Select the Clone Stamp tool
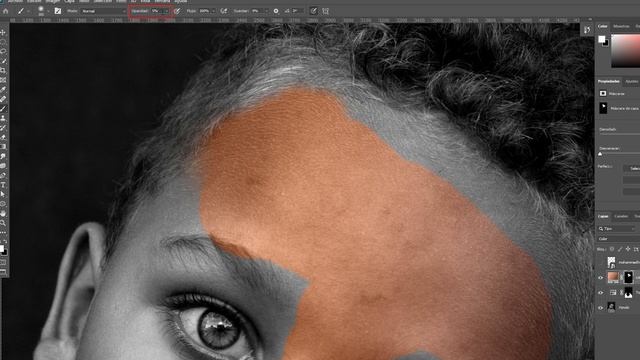This screenshot has height=360, width=640. click(x=3, y=118)
